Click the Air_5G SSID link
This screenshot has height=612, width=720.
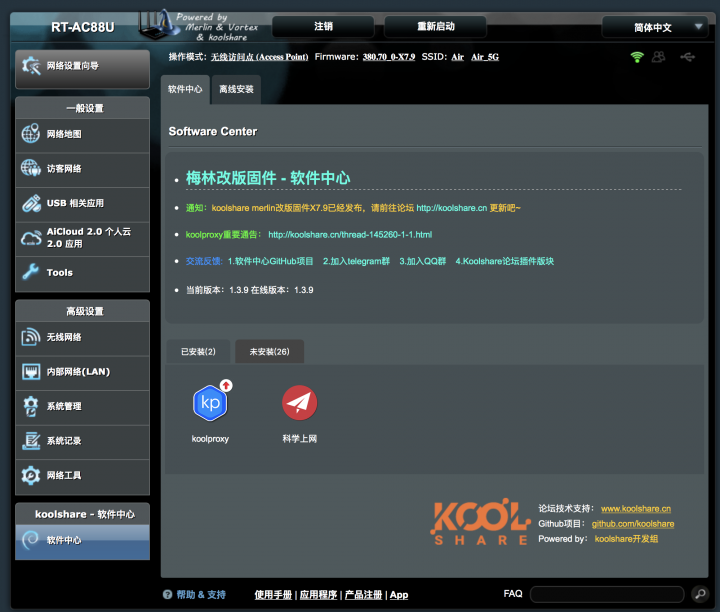(x=485, y=57)
